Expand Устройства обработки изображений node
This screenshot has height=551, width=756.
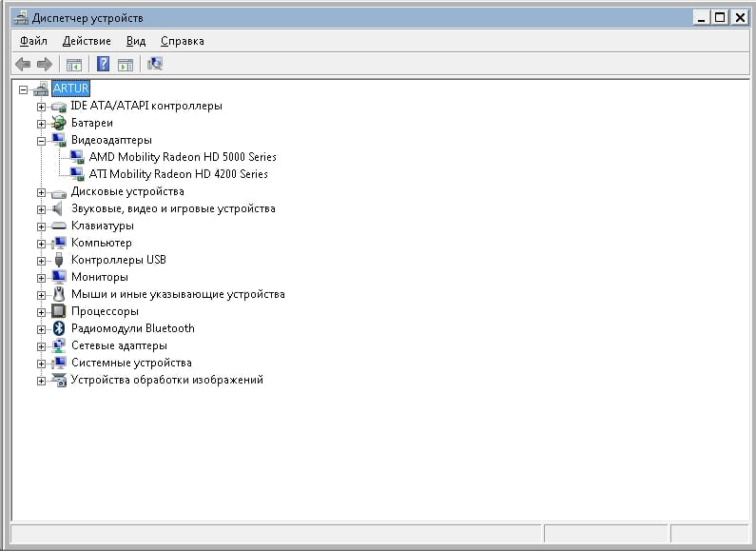point(42,381)
